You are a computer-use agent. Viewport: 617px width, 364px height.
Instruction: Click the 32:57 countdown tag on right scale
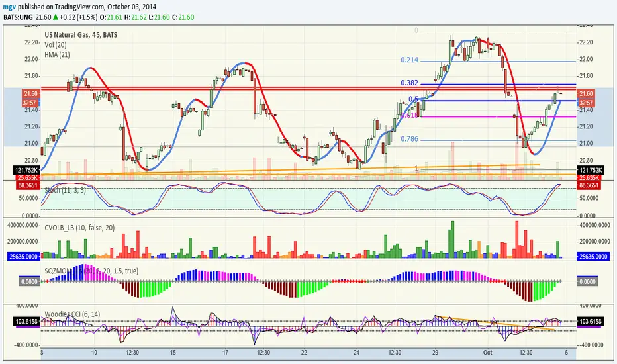click(586, 103)
